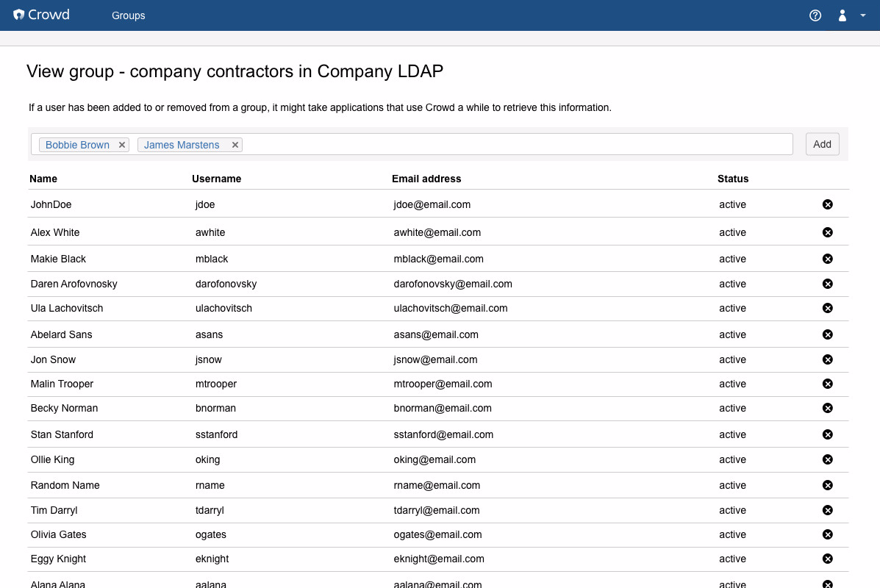The height and width of the screenshot is (588, 880).
Task: Open the help question mark icon
Action: tap(815, 15)
